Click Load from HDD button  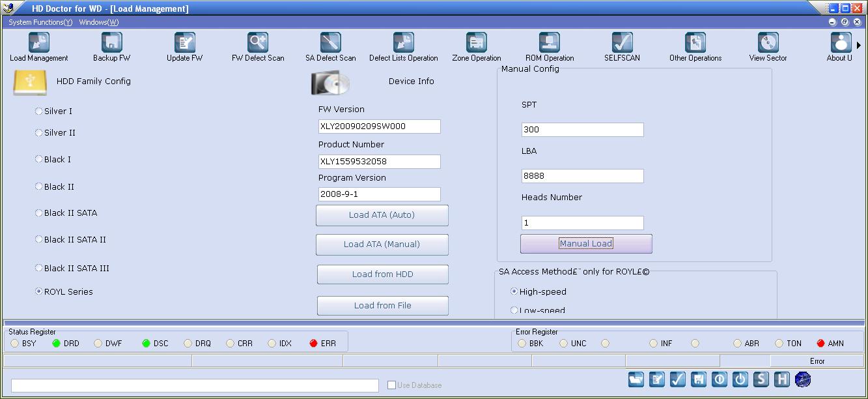pos(383,274)
